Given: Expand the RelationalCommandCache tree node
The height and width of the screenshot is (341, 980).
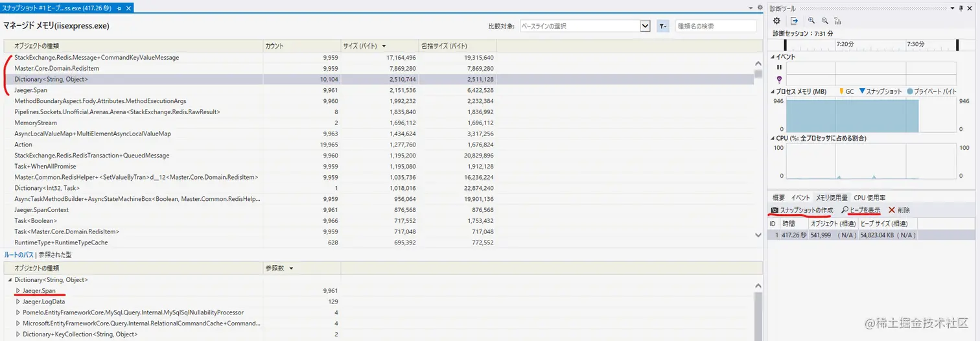Looking at the screenshot, I should click(x=18, y=323).
